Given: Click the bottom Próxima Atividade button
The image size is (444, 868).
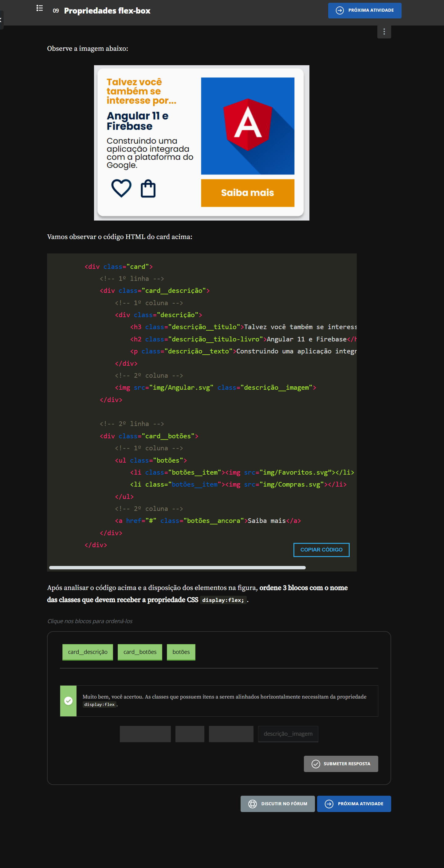Looking at the screenshot, I should point(354,804).
